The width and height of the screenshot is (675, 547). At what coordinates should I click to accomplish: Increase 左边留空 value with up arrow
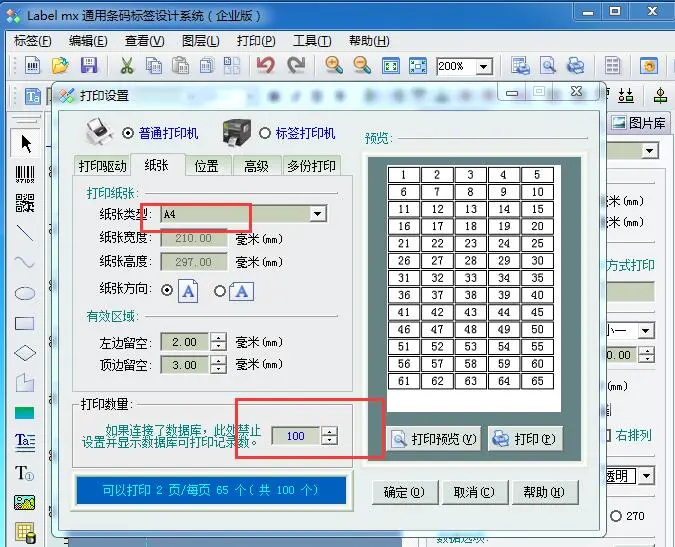tap(219, 337)
